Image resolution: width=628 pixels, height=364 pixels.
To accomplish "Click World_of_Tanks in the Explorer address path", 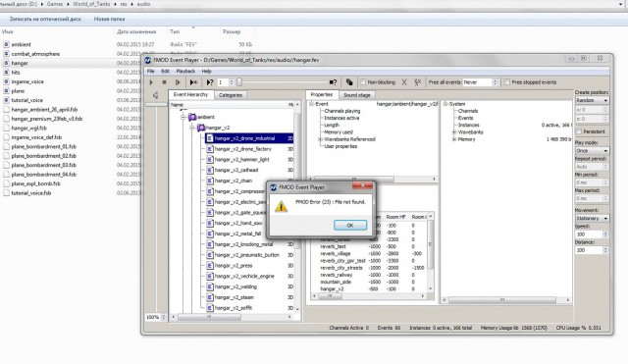I will coord(91,4).
